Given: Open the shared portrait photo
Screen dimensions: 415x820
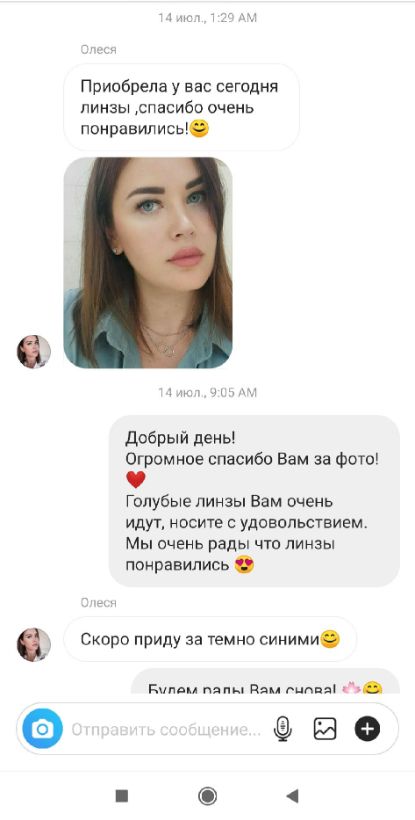Looking at the screenshot, I should [x=148, y=263].
